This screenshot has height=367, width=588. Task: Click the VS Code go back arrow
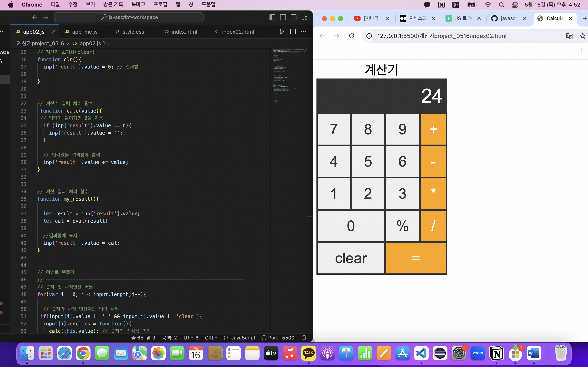[35, 17]
